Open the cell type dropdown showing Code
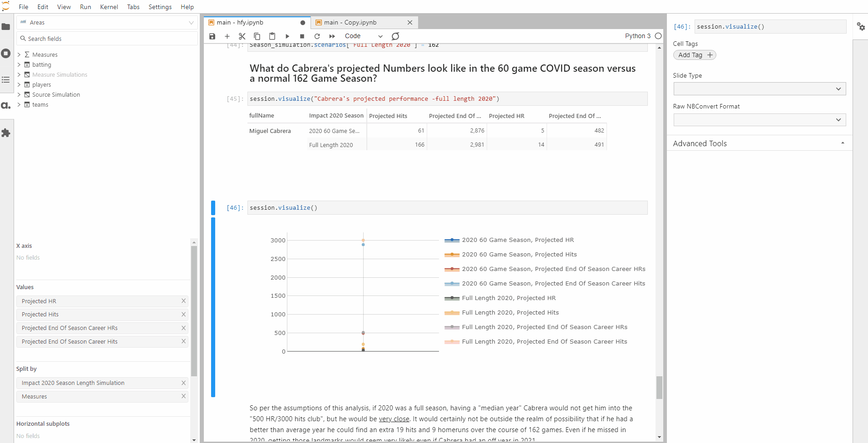The height and width of the screenshot is (443, 868). (364, 36)
